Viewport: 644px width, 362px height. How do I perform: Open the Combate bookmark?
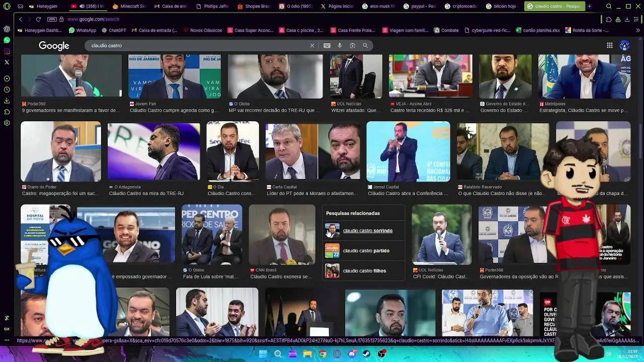pyautogui.click(x=446, y=30)
